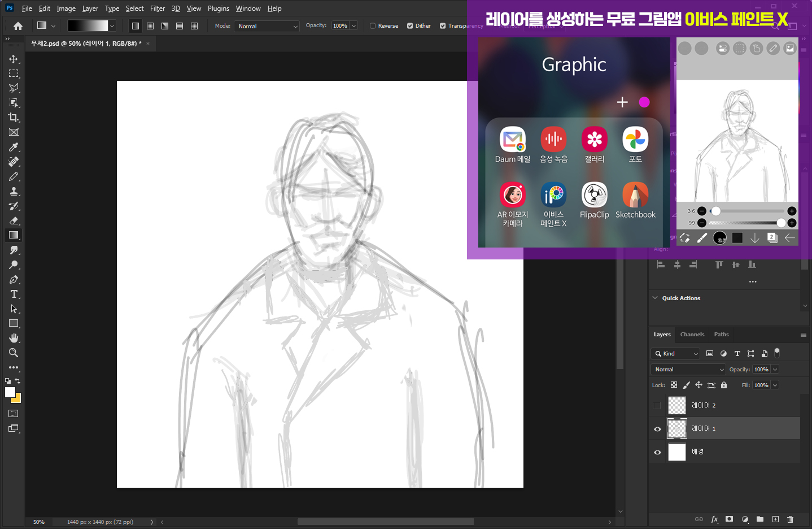
Task: Open the Filter menu
Action: pyautogui.click(x=158, y=8)
